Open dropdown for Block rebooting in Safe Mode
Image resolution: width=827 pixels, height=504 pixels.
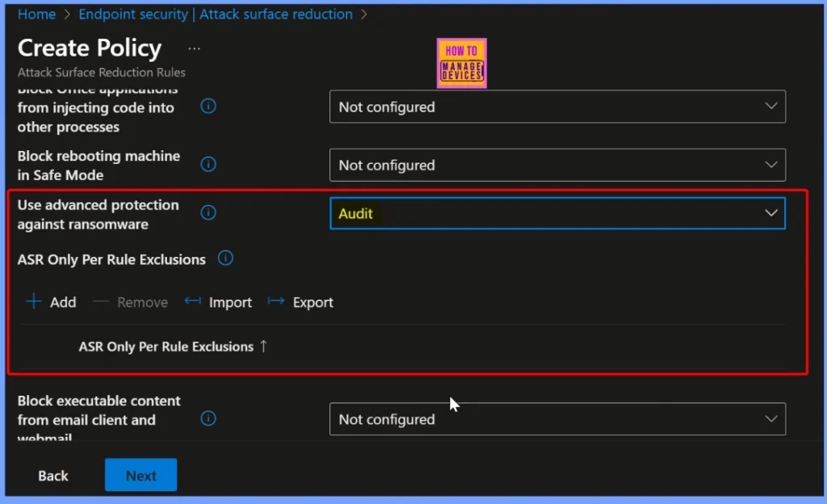[x=557, y=165]
